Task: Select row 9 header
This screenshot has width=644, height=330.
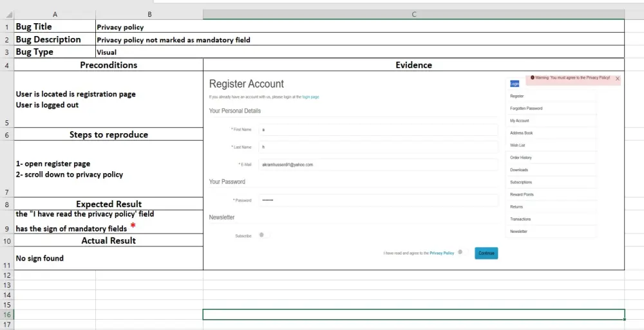Action: [x=7, y=222]
